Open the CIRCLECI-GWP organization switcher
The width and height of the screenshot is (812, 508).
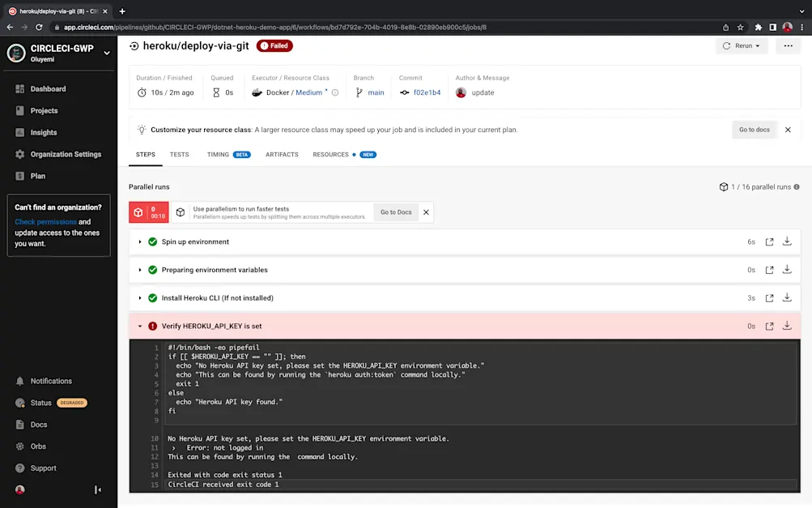pyautogui.click(x=61, y=53)
